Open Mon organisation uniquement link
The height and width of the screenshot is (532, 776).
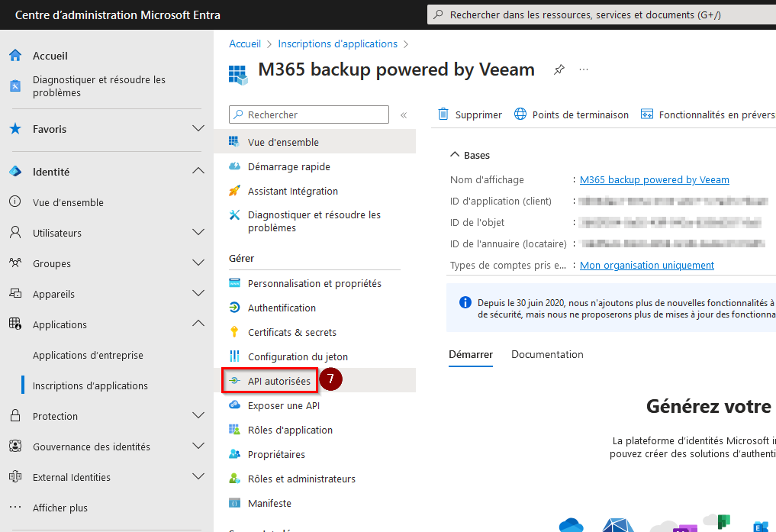(x=647, y=266)
